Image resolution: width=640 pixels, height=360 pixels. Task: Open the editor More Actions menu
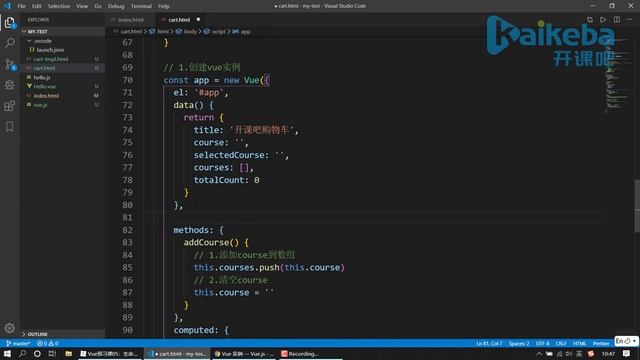click(630, 20)
